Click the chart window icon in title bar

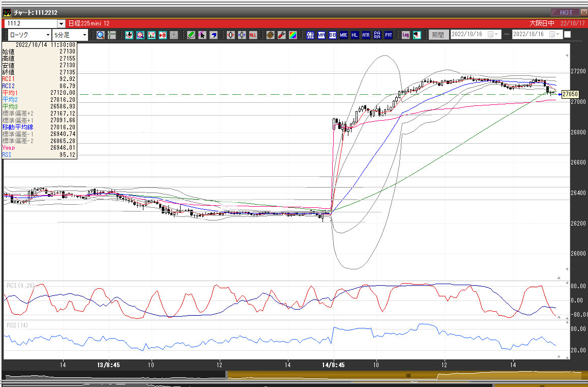pyautogui.click(x=7, y=12)
